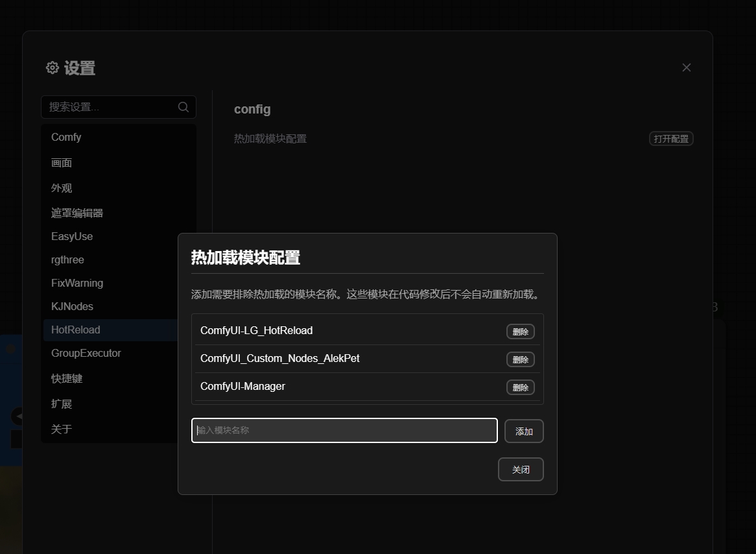756x554 pixels.
Task: Click the config section heading
Action: point(252,110)
